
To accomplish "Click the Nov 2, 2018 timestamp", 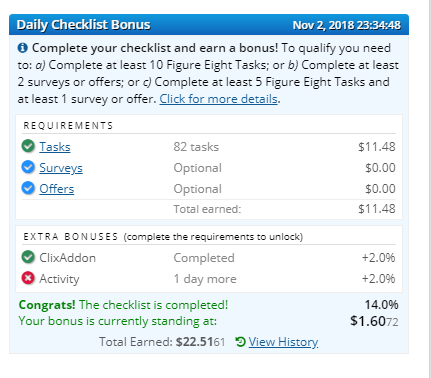I will 347,25.
